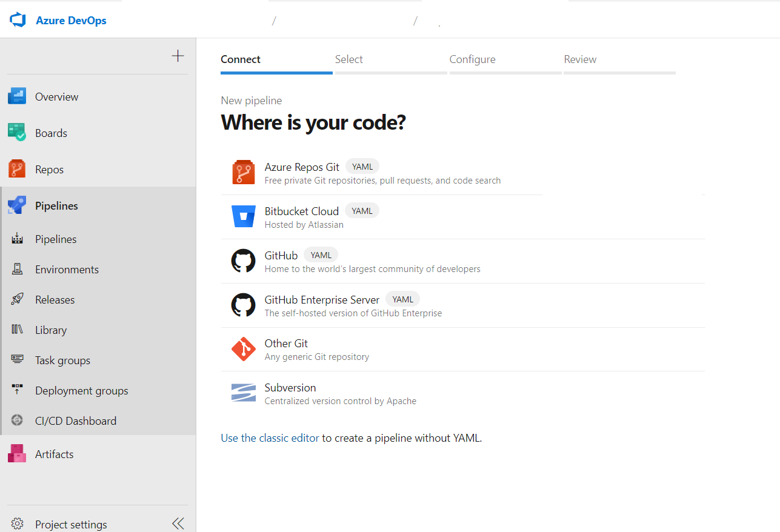Go to Overview section
Viewport: 780px width, 532px height.
click(x=57, y=97)
